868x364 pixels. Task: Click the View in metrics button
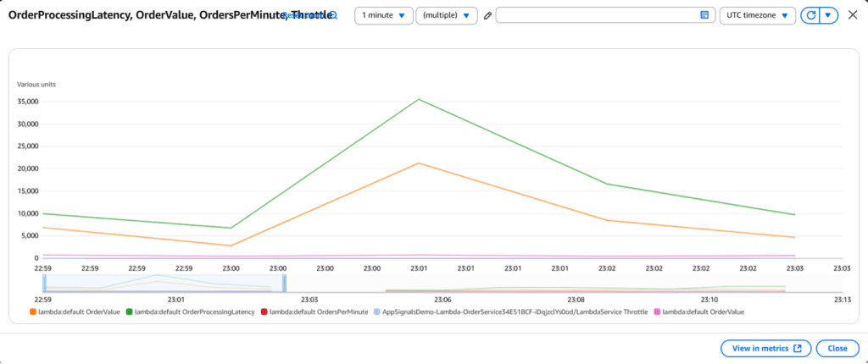[x=765, y=348]
